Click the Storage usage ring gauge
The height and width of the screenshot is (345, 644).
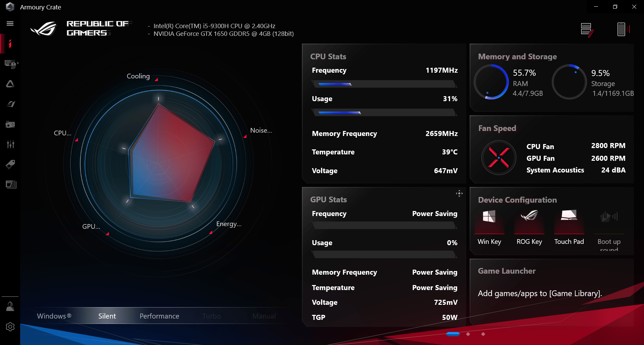coord(569,82)
